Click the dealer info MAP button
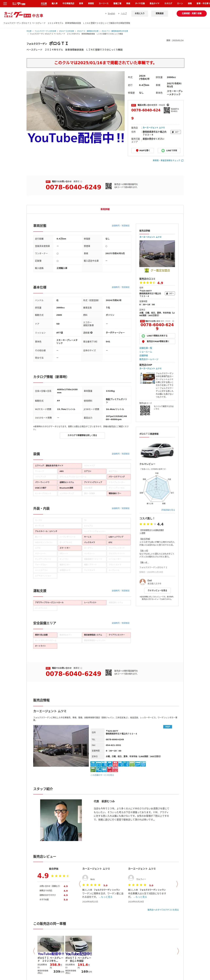The image size is (210, 980). [x=167, y=727]
